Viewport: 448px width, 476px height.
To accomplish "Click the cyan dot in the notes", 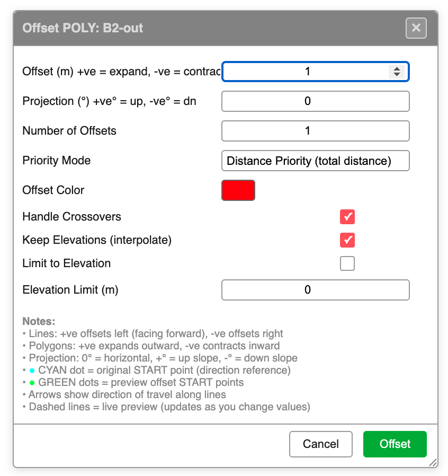I will (32, 371).
